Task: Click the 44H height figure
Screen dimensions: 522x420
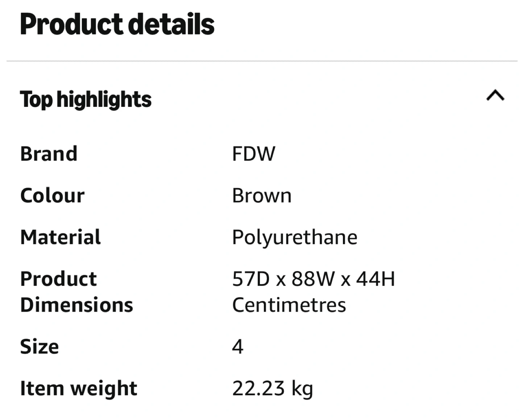Action: (376, 279)
